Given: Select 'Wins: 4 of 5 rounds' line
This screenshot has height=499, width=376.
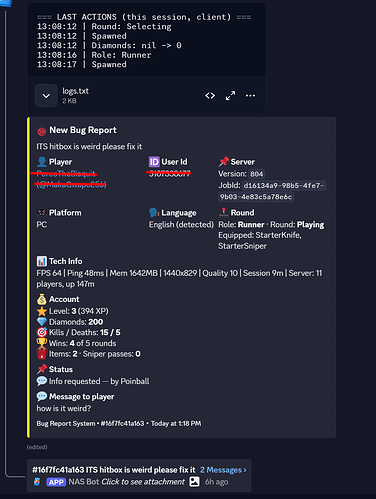Looking at the screenshot, I should coord(83,343).
